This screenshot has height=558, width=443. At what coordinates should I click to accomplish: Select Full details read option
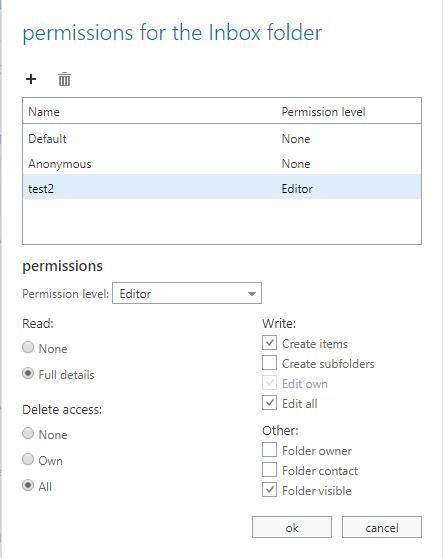(28, 374)
